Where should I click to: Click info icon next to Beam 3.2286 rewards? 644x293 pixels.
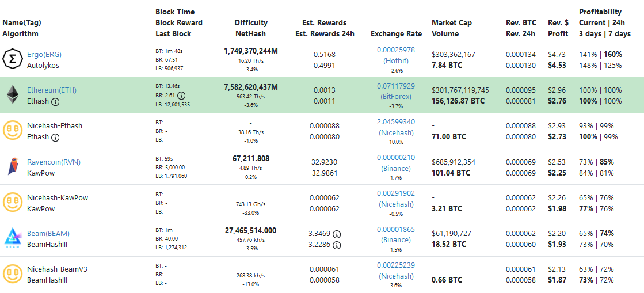(x=337, y=245)
